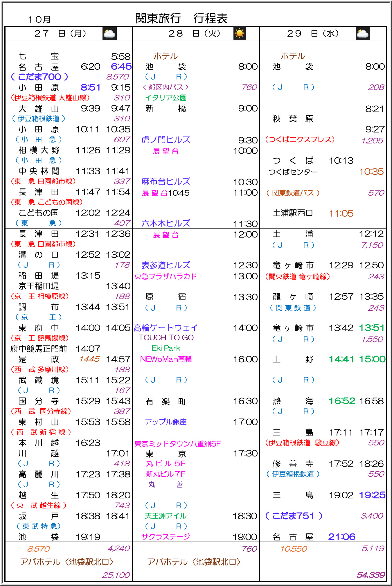This screenshot has height=586, width=392.
Task: Click the つくばエクスプレス line name
Action: click(x=300, y=140)
